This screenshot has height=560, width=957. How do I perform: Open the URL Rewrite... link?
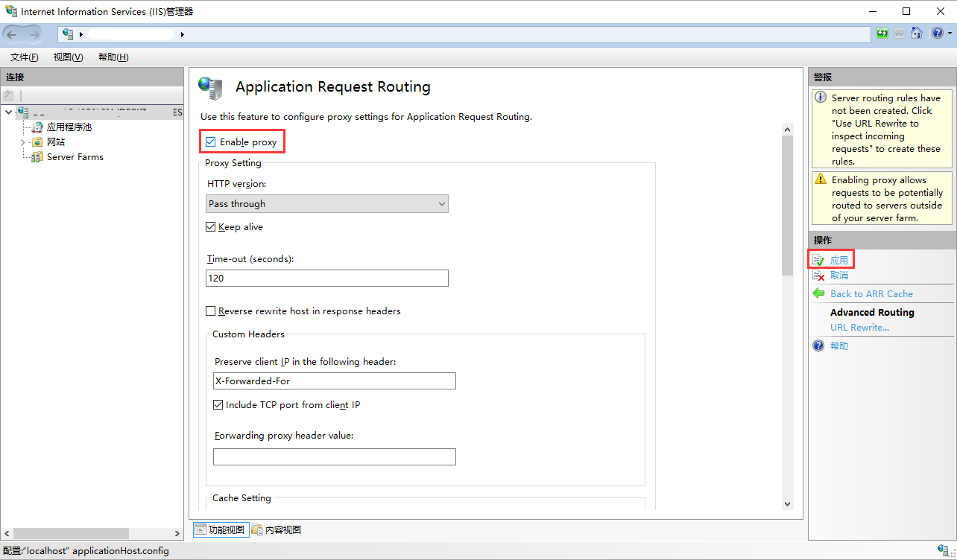859,328
